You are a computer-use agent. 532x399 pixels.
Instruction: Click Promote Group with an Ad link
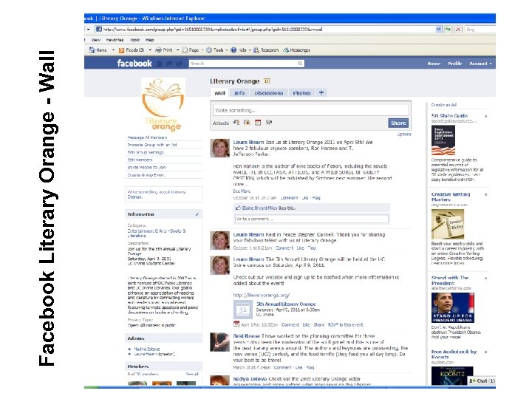(152, 145)
